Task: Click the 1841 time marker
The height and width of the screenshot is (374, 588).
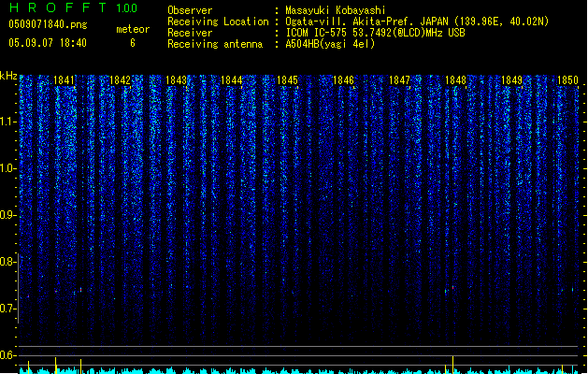Action: pyautogui.click(x=65, y=80)
